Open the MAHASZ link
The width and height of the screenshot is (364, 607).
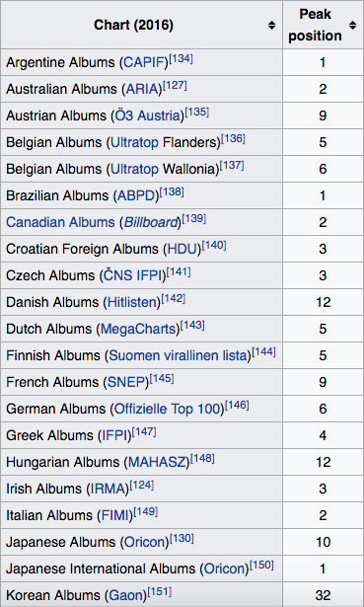pos(157,463)
